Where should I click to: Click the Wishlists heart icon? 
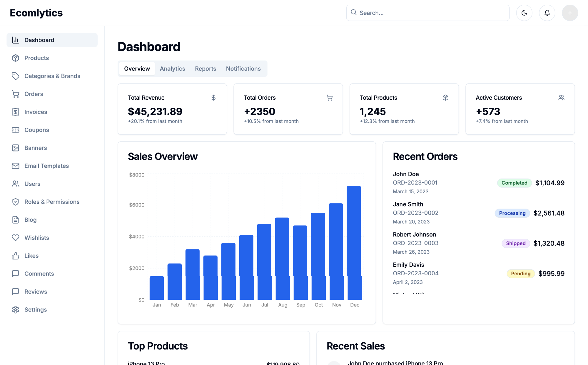[16, 238]
